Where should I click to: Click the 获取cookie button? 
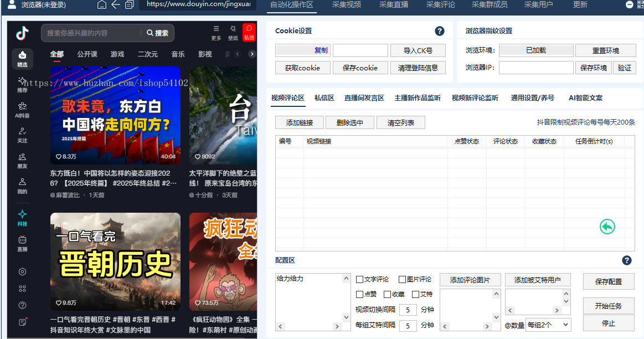(x=302, y=68)
